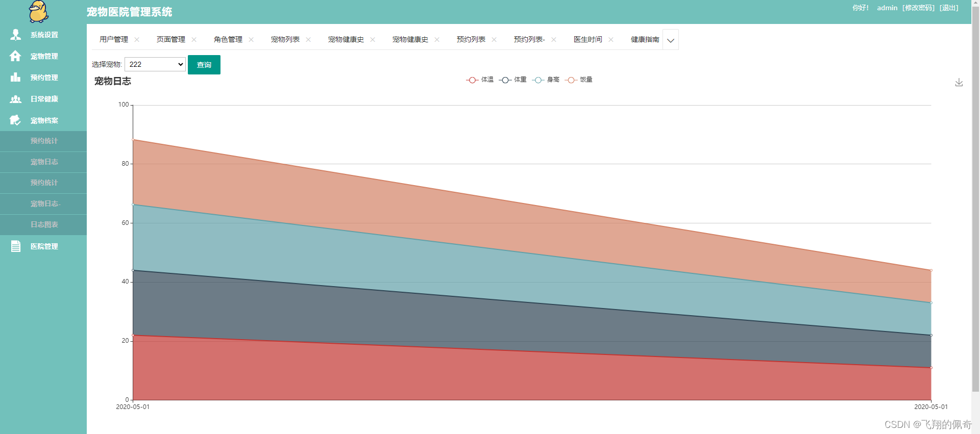This screenshot has width=980, height=434.
Task: Expand the tab list chevron menu
Action: 671,40
